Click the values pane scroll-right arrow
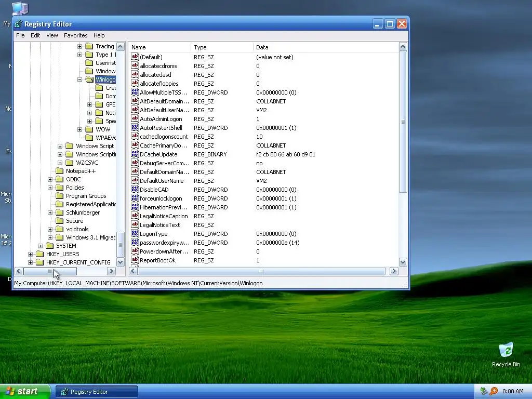 coord(394,271)
